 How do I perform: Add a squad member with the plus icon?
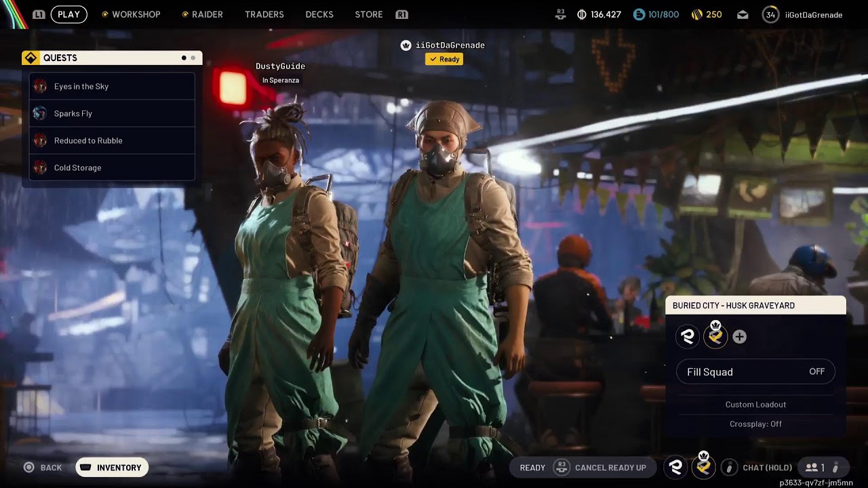pyautogui.click(x=739, y=337)
